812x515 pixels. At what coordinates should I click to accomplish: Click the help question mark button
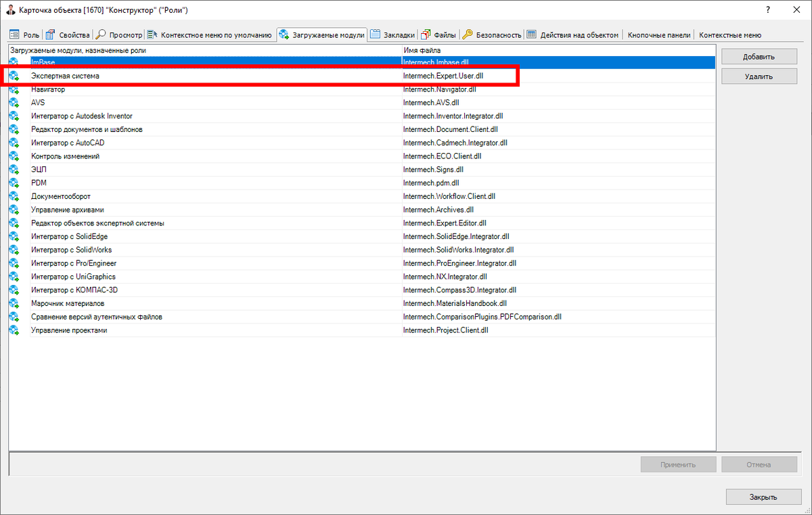(768, 10)
